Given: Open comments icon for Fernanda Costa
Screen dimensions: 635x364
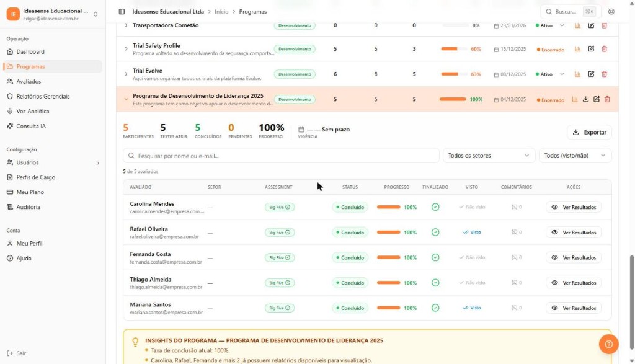Looking at the screenshot, I should click(x=516, y=257).
